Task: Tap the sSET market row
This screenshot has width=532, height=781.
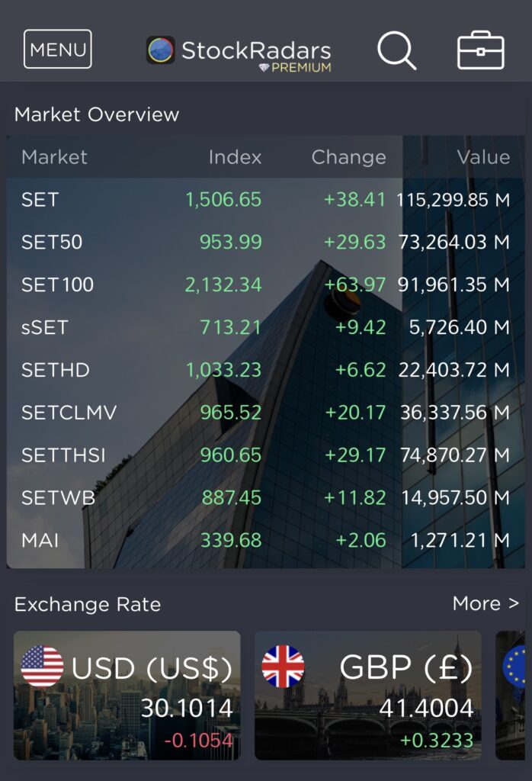Action: [x=265, y=328]
